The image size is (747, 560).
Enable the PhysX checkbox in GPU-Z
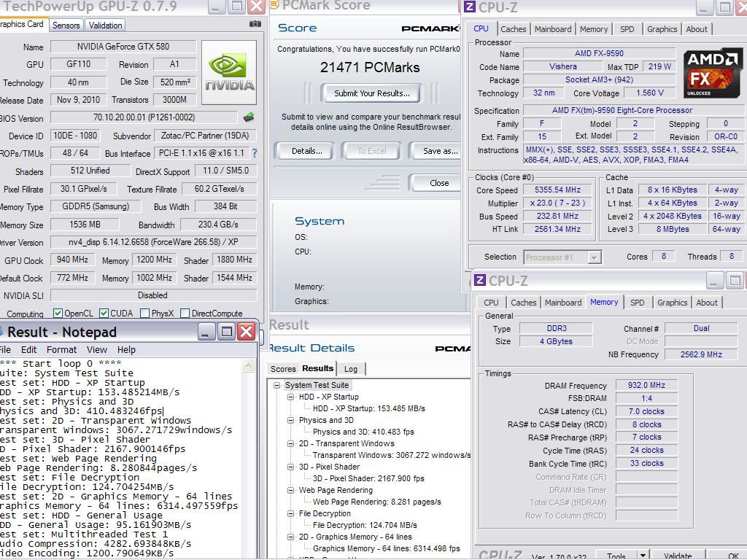145,313
